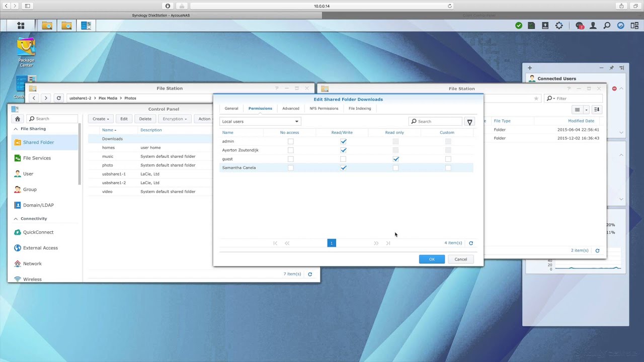Click the Edit button in Control Panel
Screen dimensions: 644x362
coord(124,119)
